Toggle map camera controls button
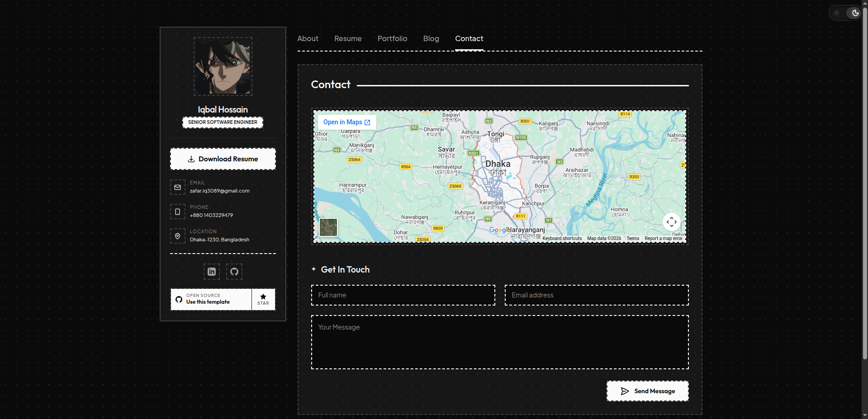This screenshot has width=868, height=419. pos(671,222)
